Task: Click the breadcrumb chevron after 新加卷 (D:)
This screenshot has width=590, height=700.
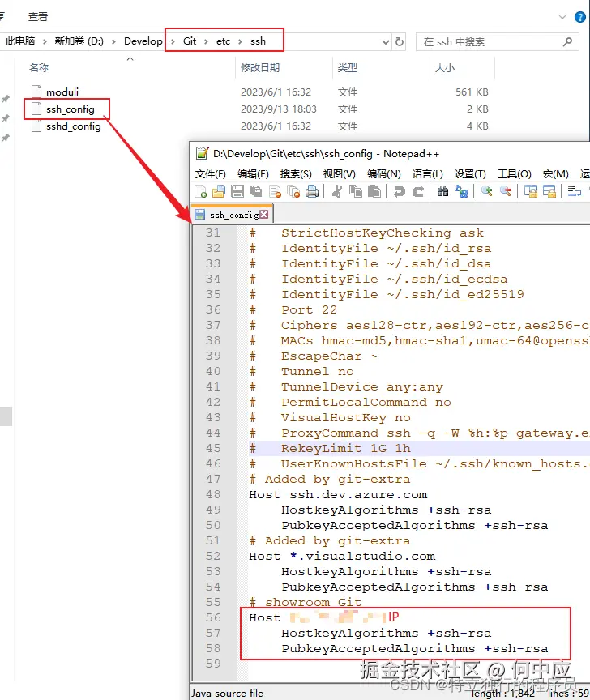Action: click(x=114, y=41)
